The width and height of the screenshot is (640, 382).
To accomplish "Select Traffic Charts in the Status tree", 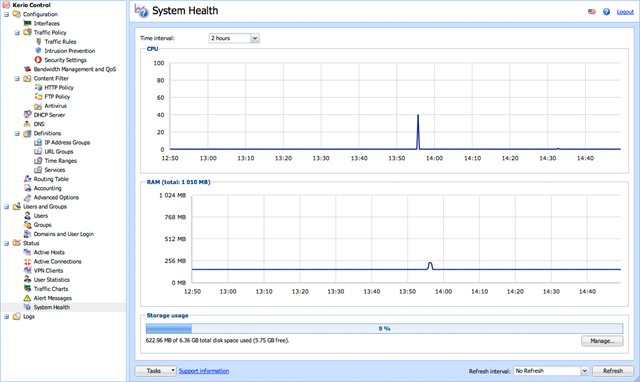I will [x=51, y=289].
